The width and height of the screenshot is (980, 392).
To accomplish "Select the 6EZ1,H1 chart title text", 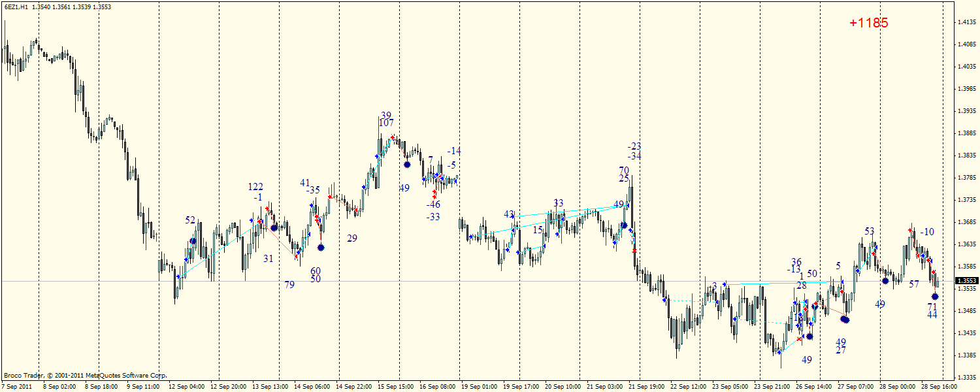I will click(x=16, y=7).
